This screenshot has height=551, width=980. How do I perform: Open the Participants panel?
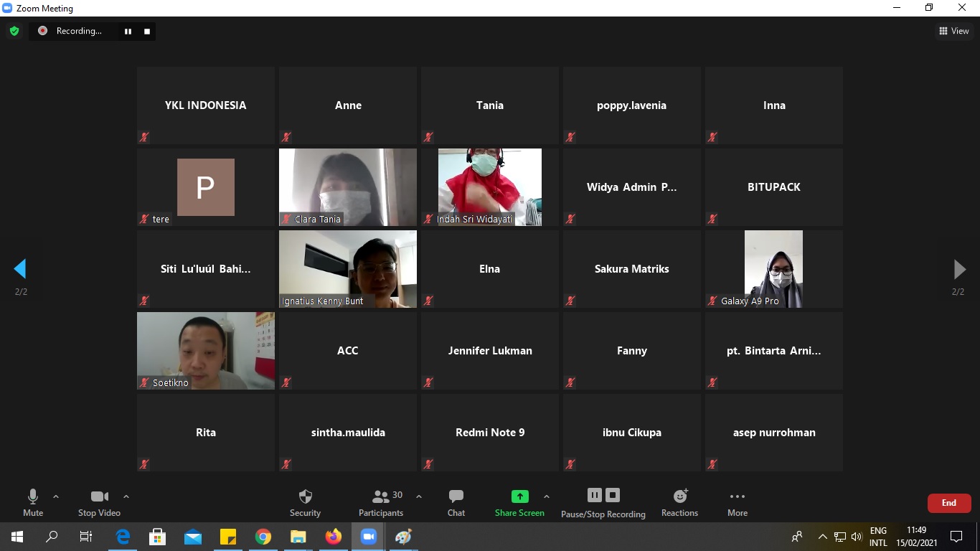381,496
